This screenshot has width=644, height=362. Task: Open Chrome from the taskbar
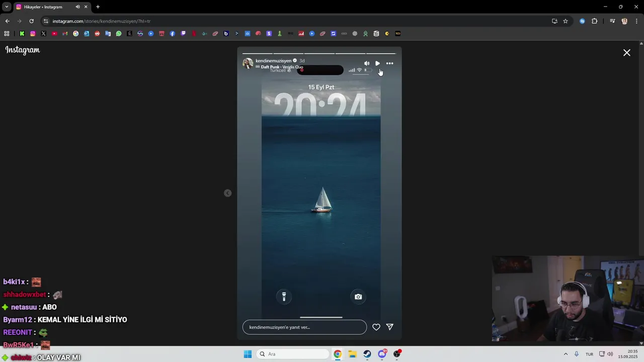coord(338,354)
